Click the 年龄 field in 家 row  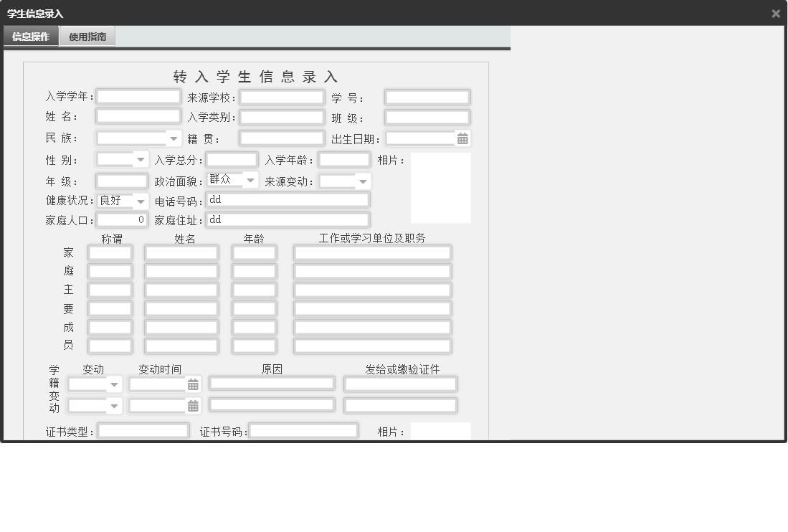255,252
